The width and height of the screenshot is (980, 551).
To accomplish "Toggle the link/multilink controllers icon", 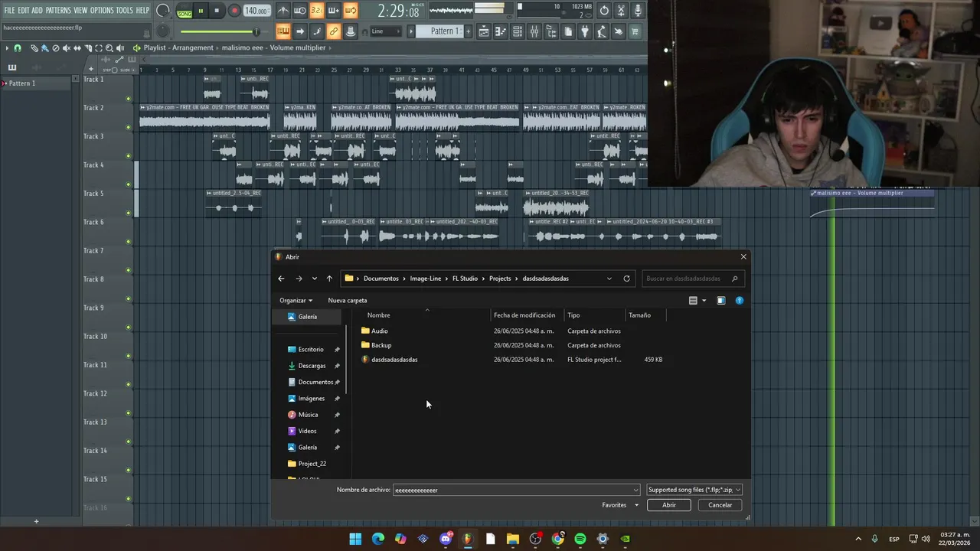I will coord(333,31).
